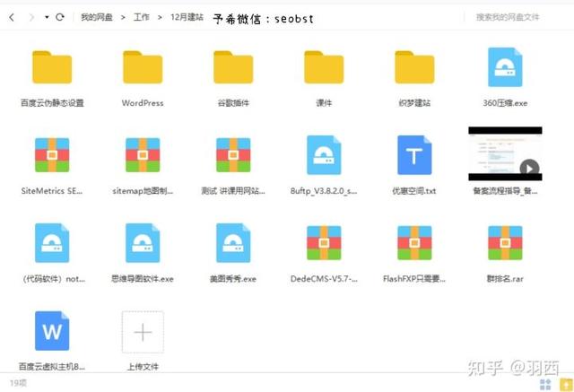Click the FlashFXP只需要... file name
This screenshot has height=392, width=574.
(414, 279)
